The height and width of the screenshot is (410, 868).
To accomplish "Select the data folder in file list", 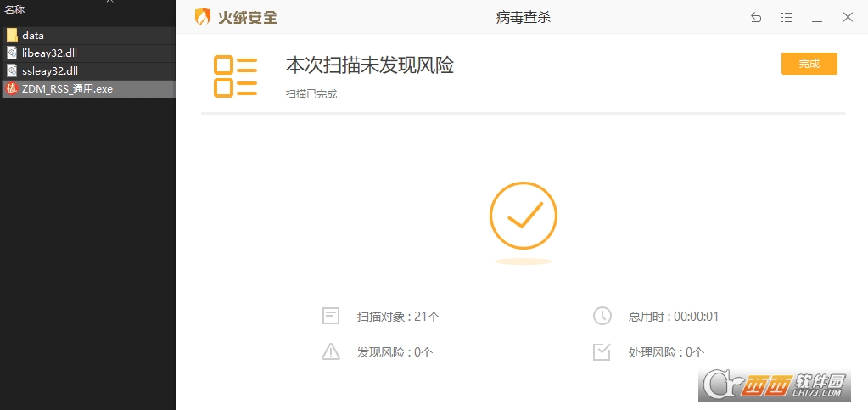I will (88, 36).
